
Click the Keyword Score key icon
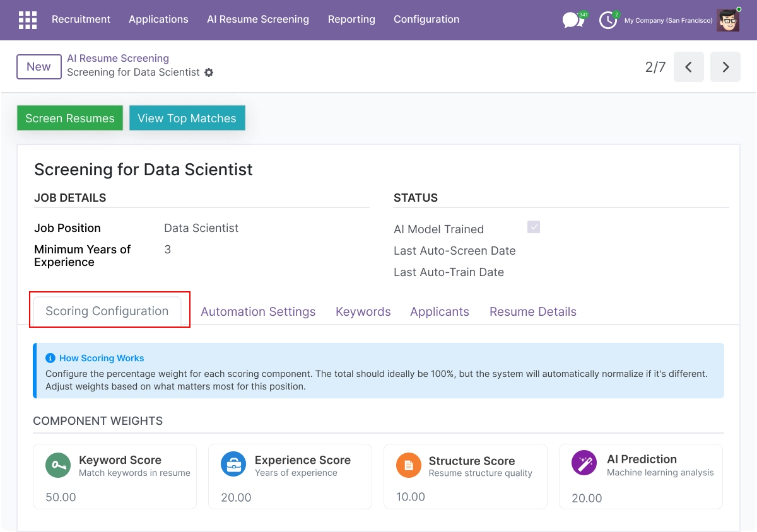tap(58, 465)
